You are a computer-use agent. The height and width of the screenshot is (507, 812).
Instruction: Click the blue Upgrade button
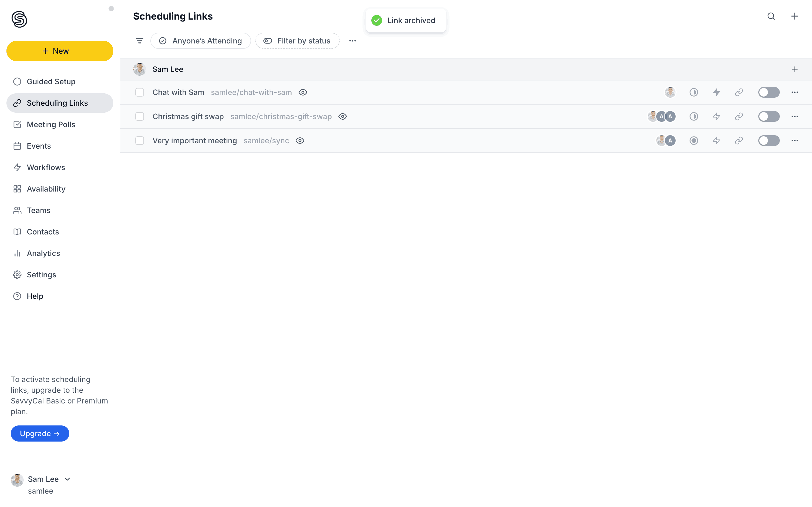pos(40,433)
